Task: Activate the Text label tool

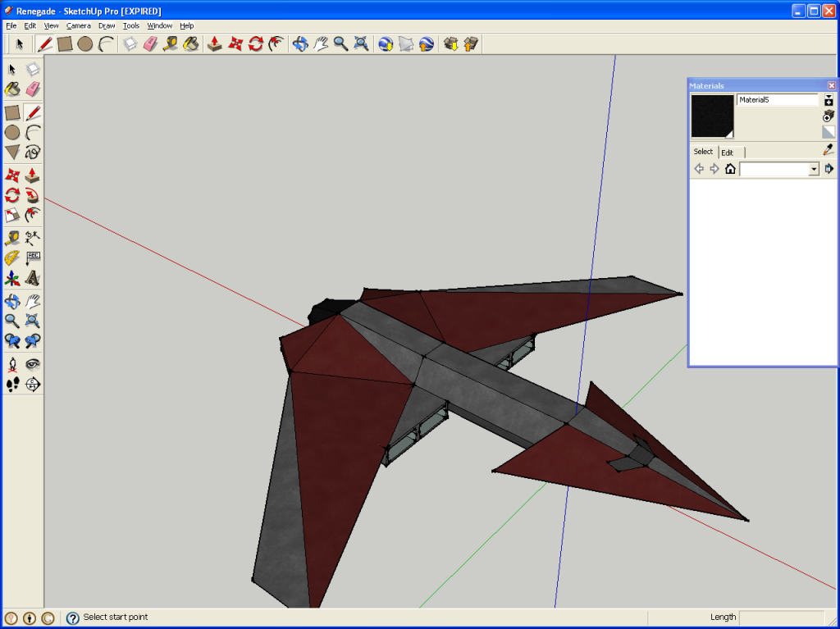Action: click(33, 258)
